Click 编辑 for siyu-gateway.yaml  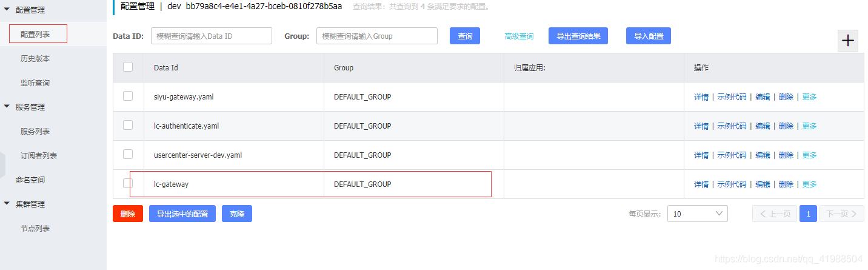coord(763,97)
